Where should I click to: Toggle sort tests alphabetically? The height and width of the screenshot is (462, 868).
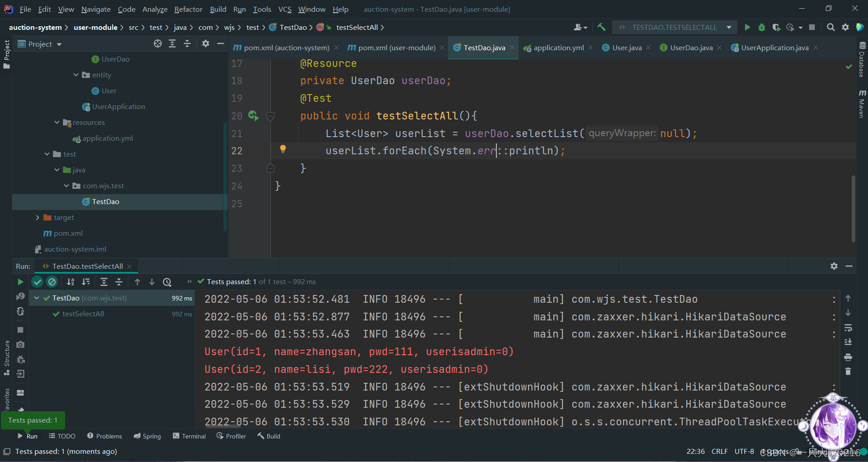[x=71, y=281]
